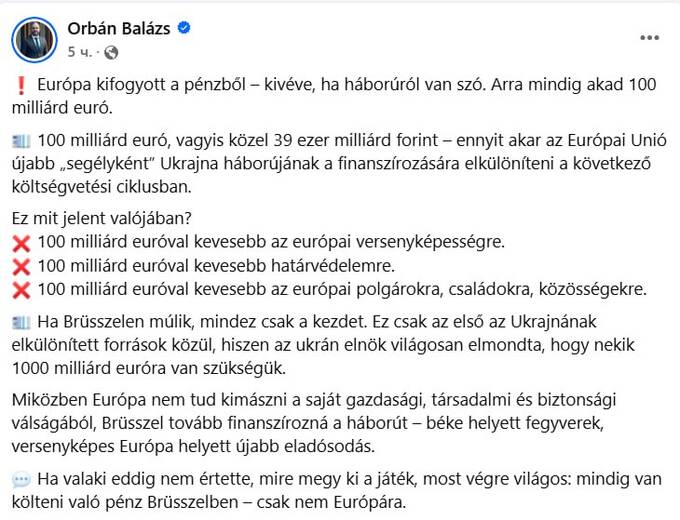Screen dimensions: 680x520
Task: Click red X beside "polgárokra, családokra" line
Action: 21,291
